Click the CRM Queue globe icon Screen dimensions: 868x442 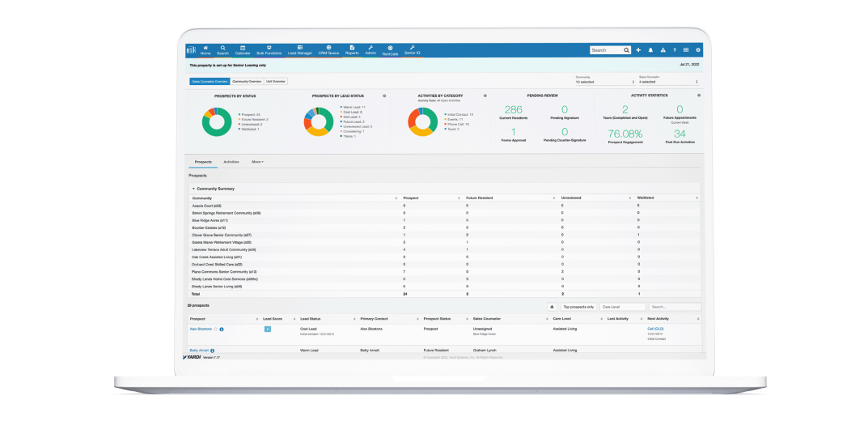[328, 48]
